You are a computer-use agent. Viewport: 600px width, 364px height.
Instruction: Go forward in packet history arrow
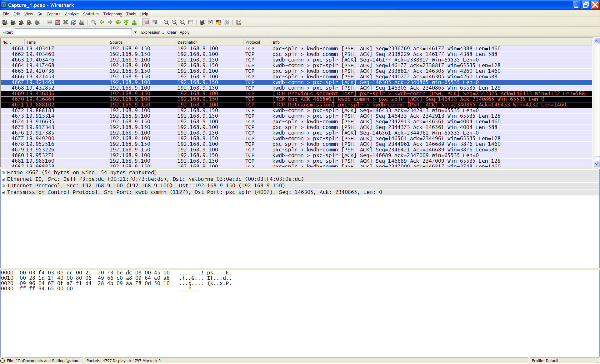coord(110,22)
